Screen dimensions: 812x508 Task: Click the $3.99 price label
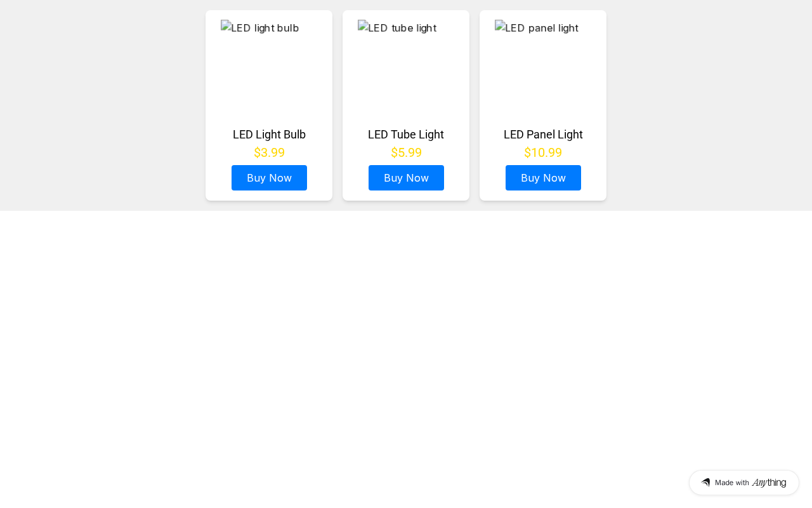coord(269,153)
